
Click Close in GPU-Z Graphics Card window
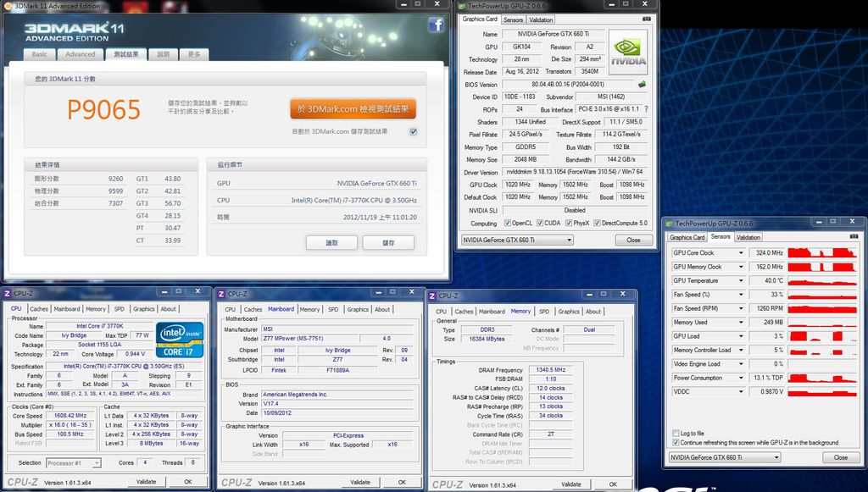point(633,240)
